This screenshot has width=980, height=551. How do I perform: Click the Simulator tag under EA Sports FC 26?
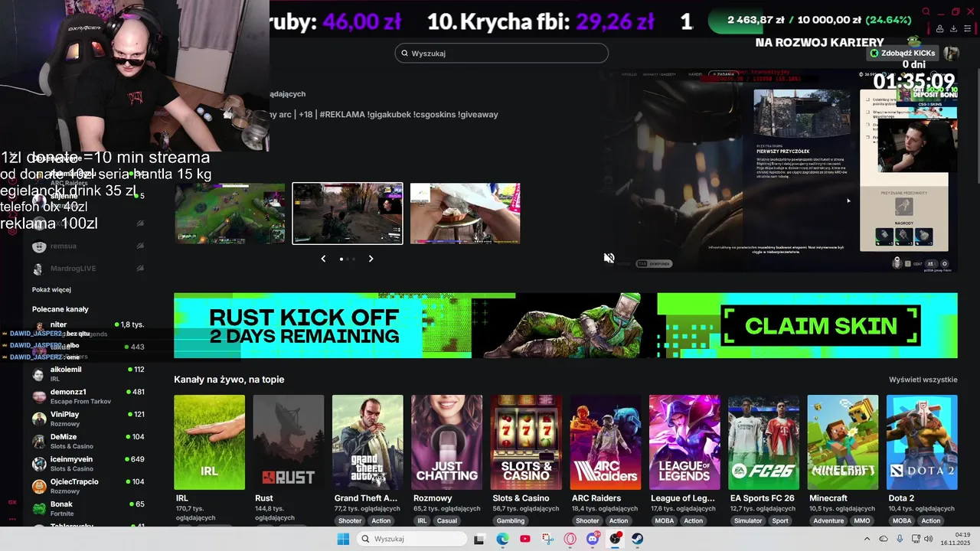(x=747, y=520)
